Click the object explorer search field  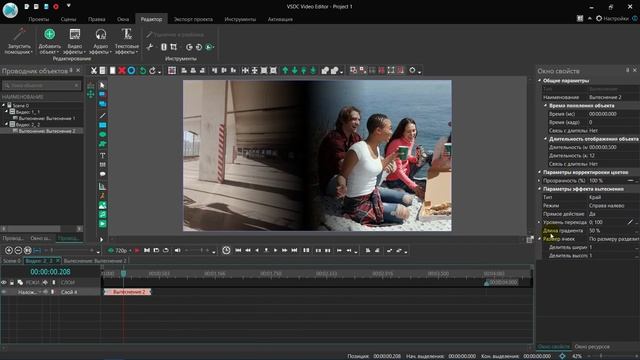click(x=41, y=85)
